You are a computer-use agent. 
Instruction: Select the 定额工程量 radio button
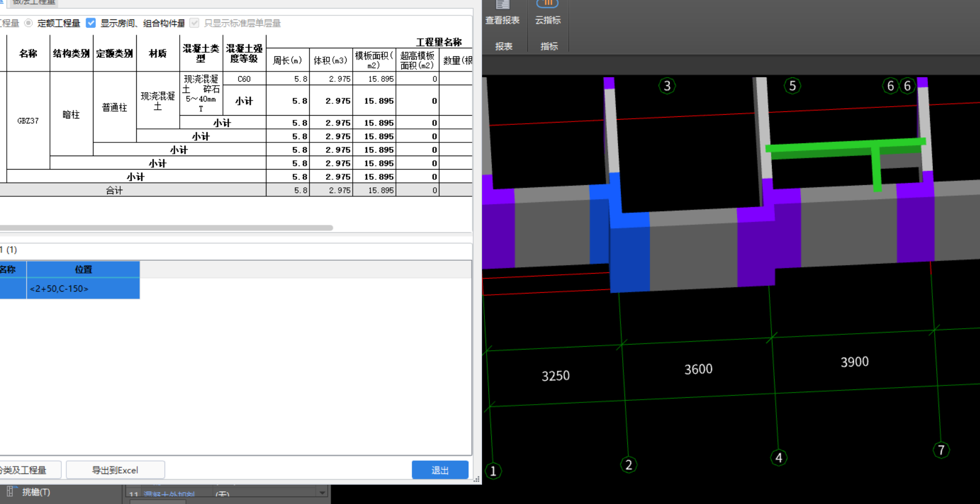click(x=28, y=23)
